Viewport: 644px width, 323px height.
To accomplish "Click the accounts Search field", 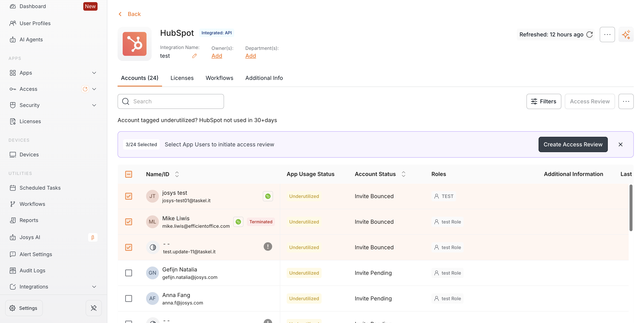I will (171, 101).
